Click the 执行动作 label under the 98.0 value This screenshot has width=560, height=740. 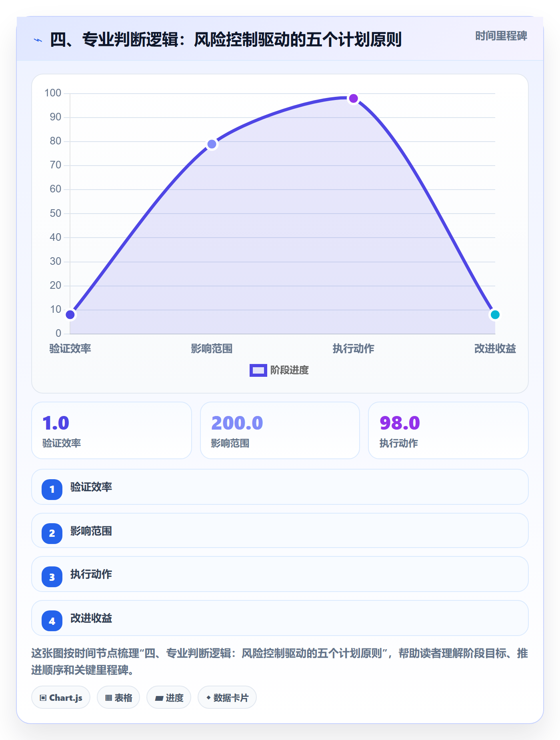coord(399,443)
